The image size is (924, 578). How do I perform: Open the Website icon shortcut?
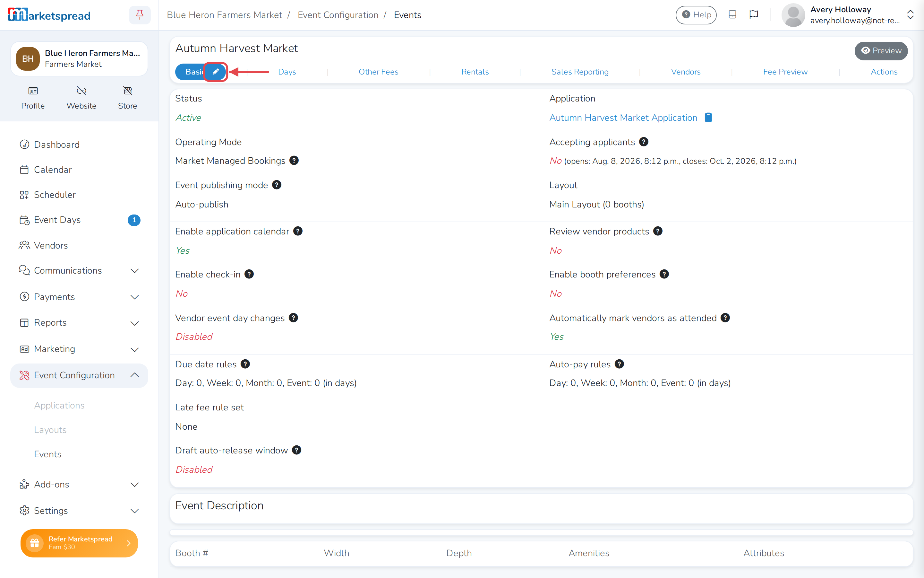[81, 98]
